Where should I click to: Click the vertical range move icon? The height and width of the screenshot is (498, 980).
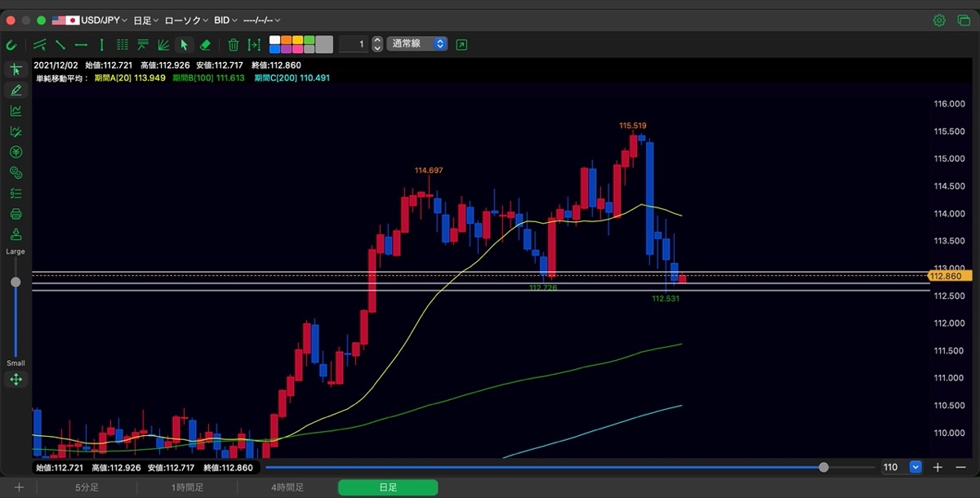254,44
